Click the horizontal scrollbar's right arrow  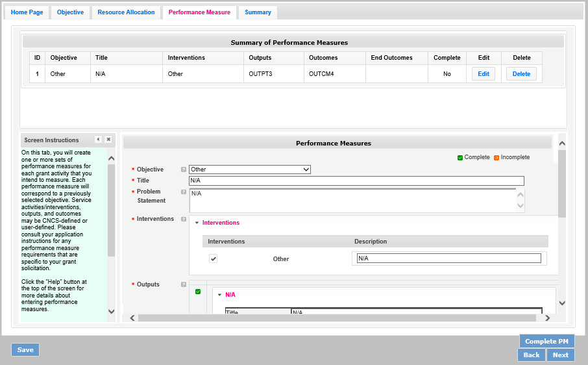(547, 318)
